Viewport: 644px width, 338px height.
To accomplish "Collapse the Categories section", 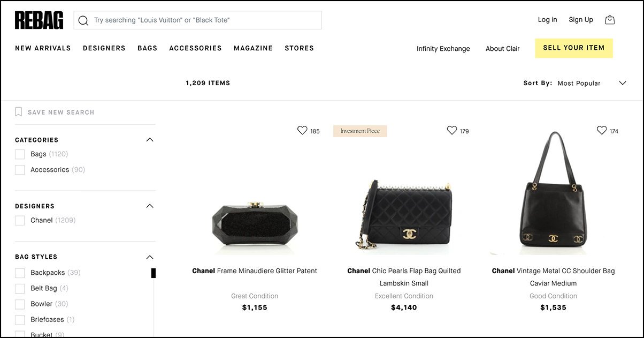I will tap(150, 139).
